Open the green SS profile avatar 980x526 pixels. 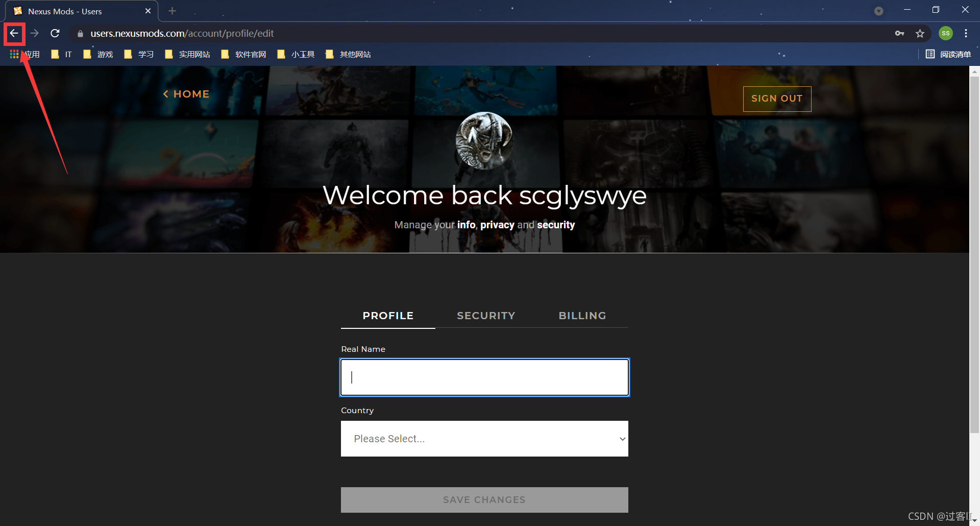pos(946,33)
